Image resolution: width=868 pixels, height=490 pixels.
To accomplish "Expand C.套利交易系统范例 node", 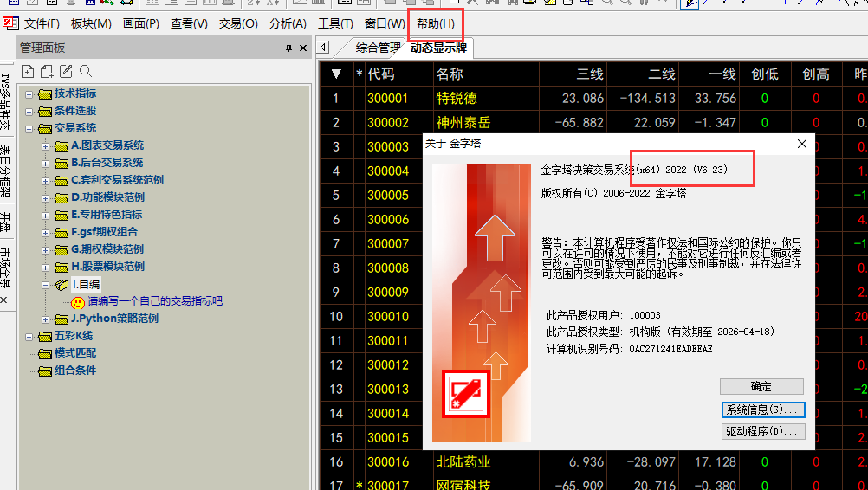I will (45, 181).
